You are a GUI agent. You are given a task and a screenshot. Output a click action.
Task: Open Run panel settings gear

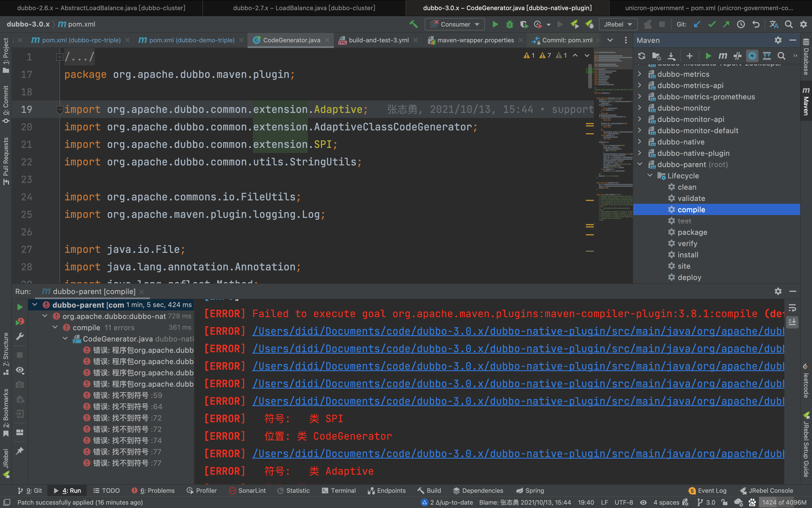coord(778,291)
